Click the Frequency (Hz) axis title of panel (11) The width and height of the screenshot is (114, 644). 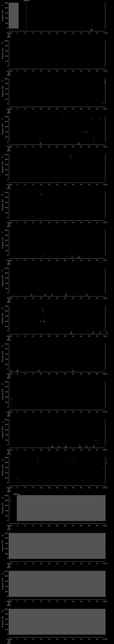tap(3, 394)
